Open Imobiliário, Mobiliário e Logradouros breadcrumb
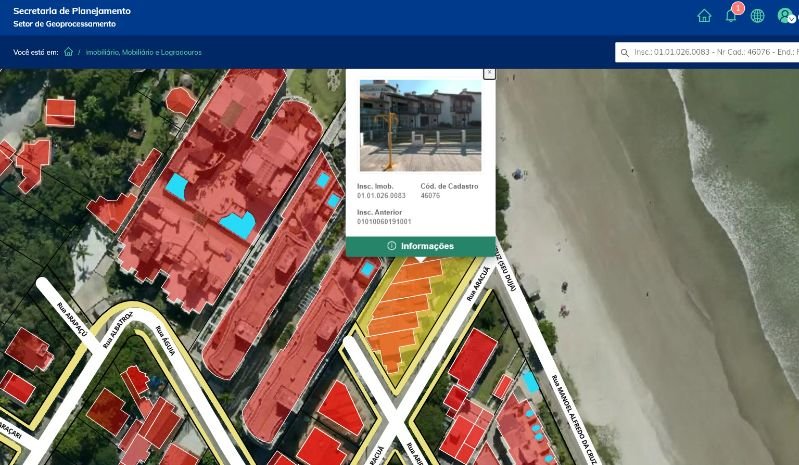This screenshot has height=465, width=799. (144, 51)
